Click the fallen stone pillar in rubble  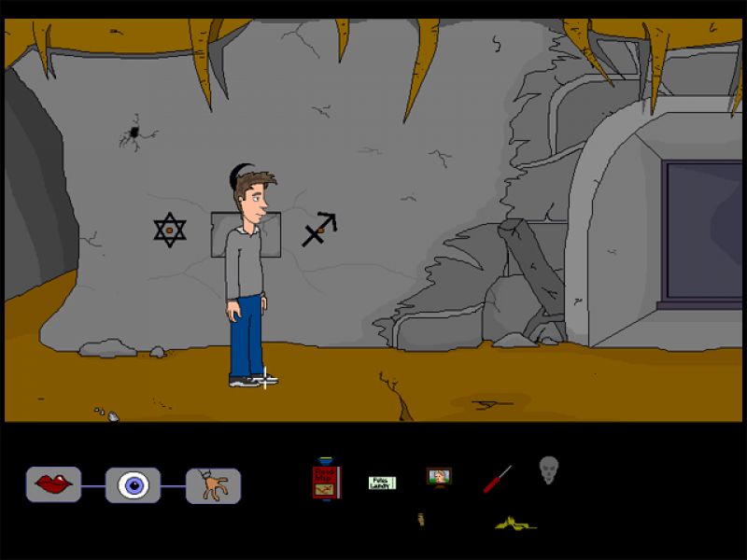(531, 267)
